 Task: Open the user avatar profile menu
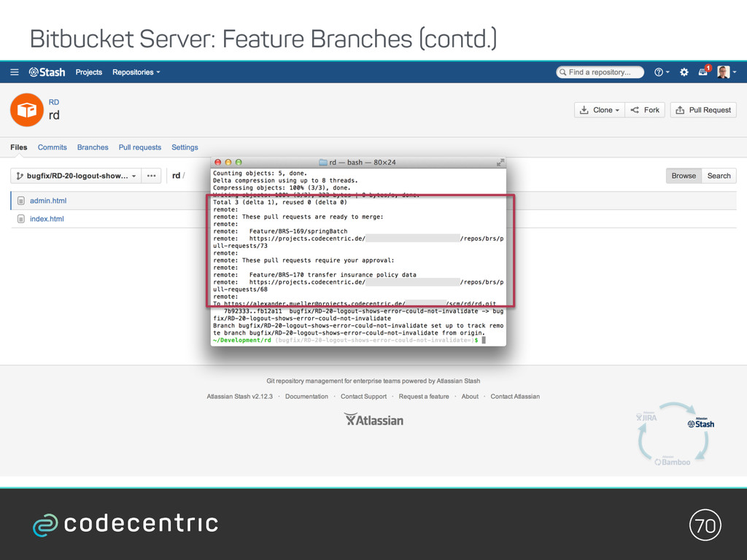click(727, 72)
